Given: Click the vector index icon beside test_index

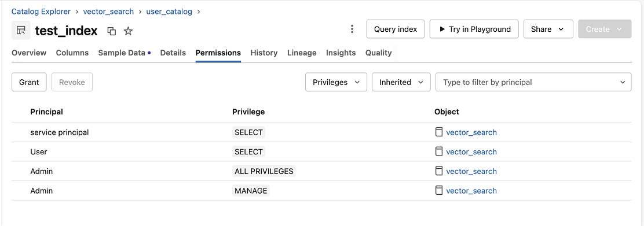Looking at the screenshot, I should (x=21, y=30).
